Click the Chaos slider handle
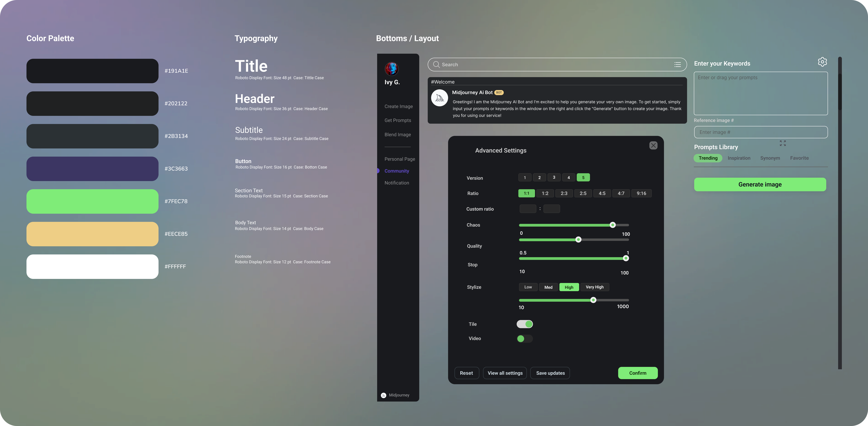The height and width of the screenshot is (426, 868). pos(613,225)
